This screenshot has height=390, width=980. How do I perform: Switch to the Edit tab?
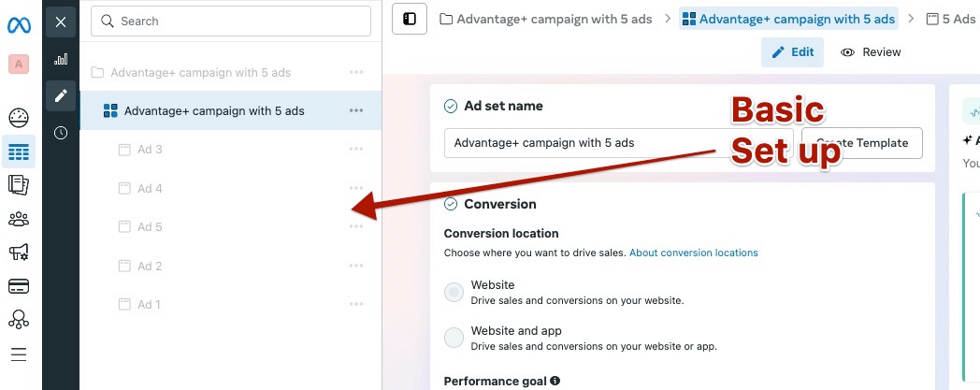792,52
